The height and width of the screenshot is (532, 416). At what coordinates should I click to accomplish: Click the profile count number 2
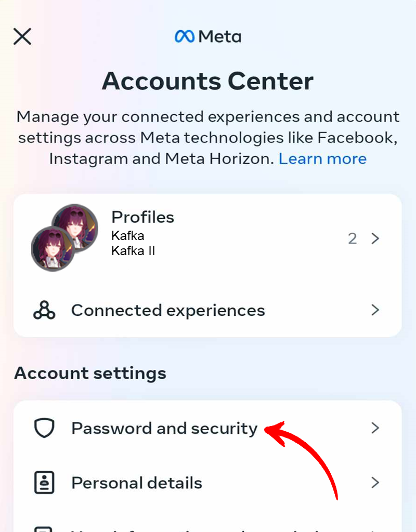point(353,238)
